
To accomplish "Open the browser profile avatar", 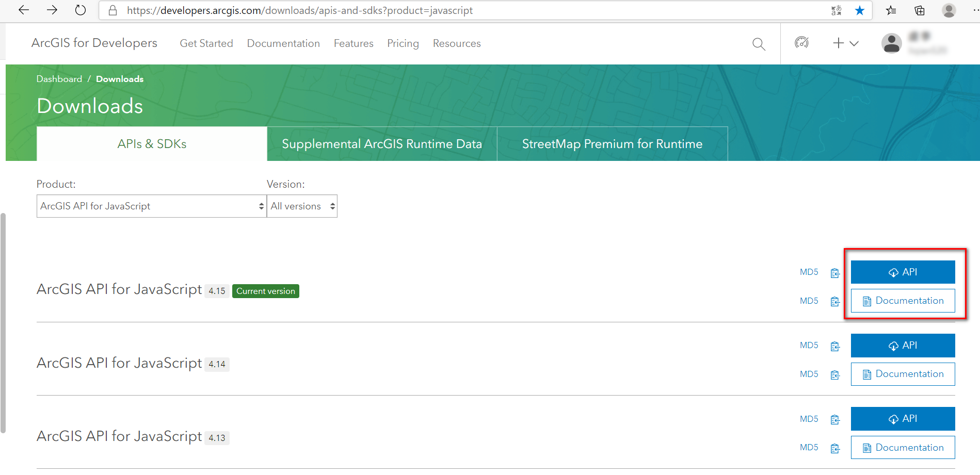I will tap(949, 10).
